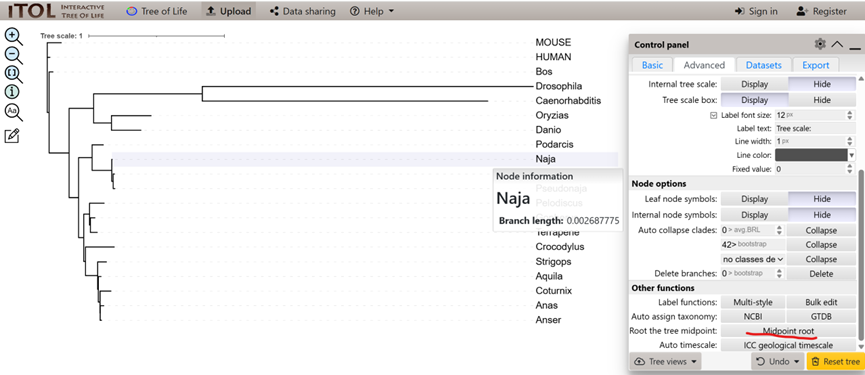Select the Anser leaf label
The image size is (865, 375).
coord(548,320)
